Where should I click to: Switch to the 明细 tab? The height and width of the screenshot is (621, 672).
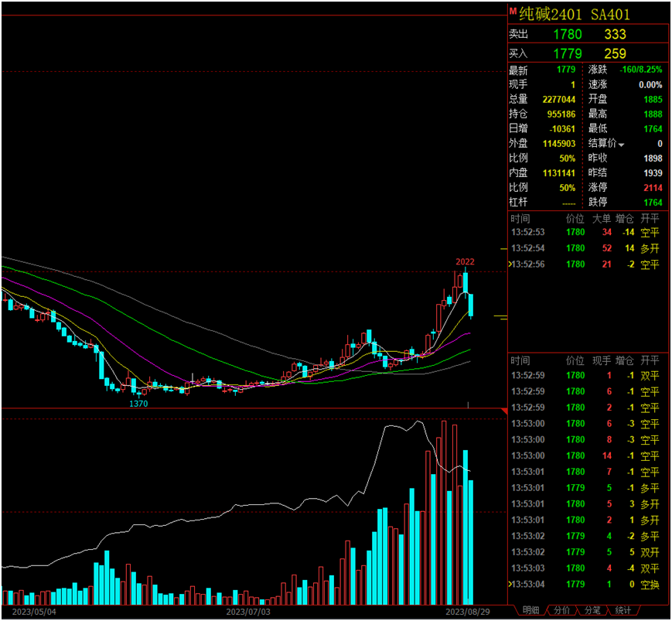530,610
